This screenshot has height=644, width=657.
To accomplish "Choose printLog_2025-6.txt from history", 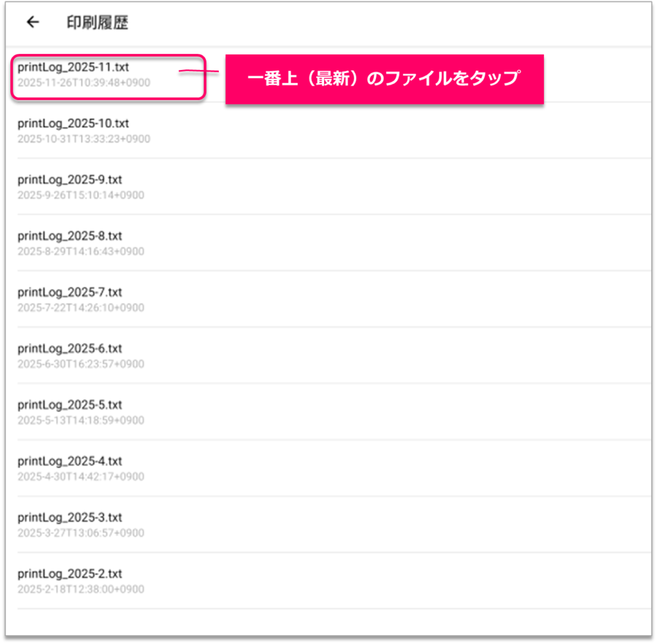I will pos(71,349).
